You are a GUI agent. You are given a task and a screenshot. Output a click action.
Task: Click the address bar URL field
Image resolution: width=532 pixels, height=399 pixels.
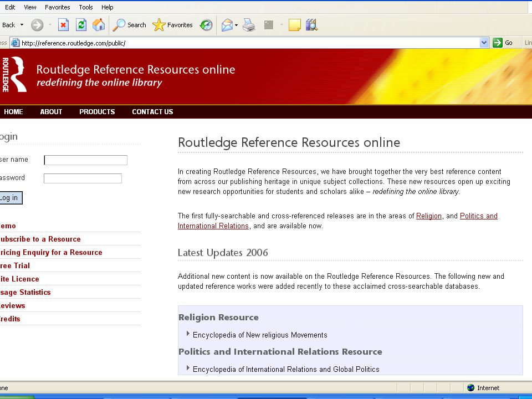pos(250,43)
